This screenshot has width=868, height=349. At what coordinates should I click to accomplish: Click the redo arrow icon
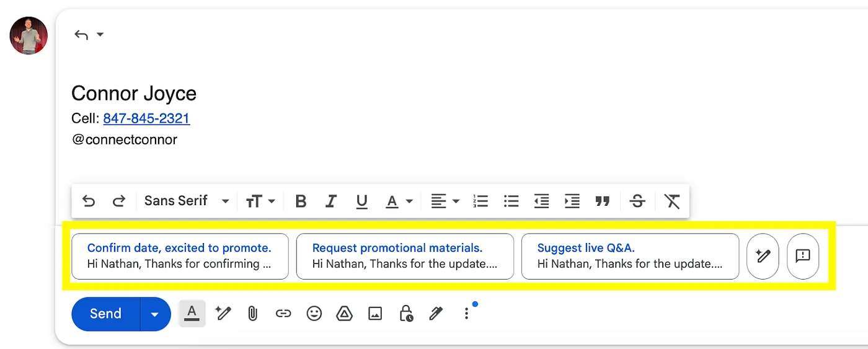[x=119, y=201]
